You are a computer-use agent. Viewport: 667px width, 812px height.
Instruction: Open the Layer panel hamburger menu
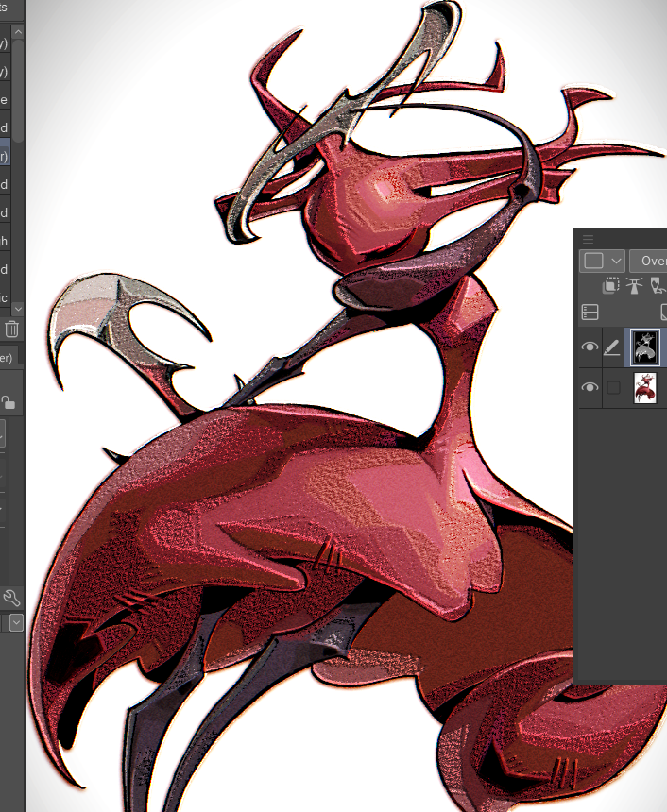588,239
